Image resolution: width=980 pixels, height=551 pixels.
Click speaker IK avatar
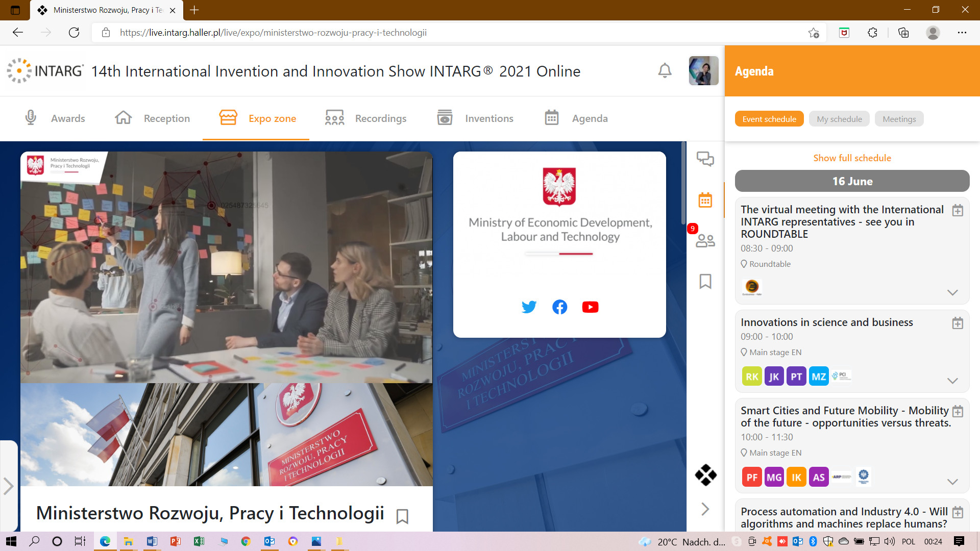(796, 478)
